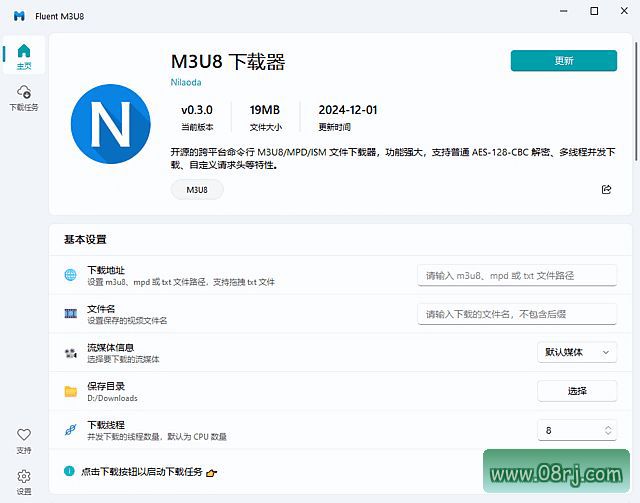Click the v0.3.0 version text
The image size is (640, 503).
pyautogui.click(x=197, y=110)
